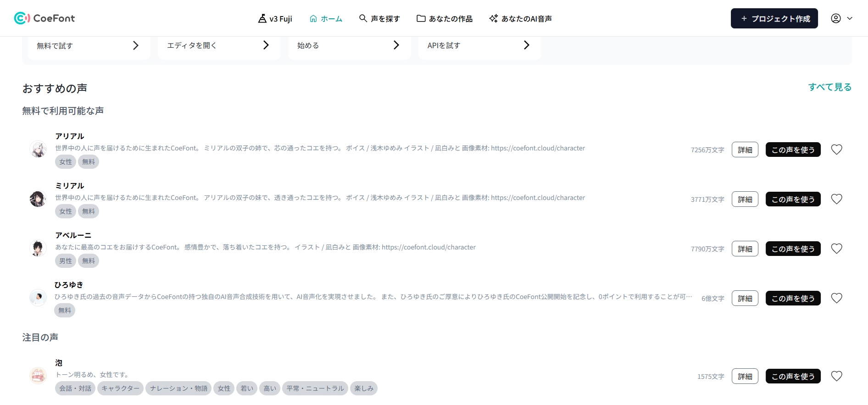Viewport: 868px width, 405px height.
Task: Favorite the ミリアル voice with heart
Action: 836,199
